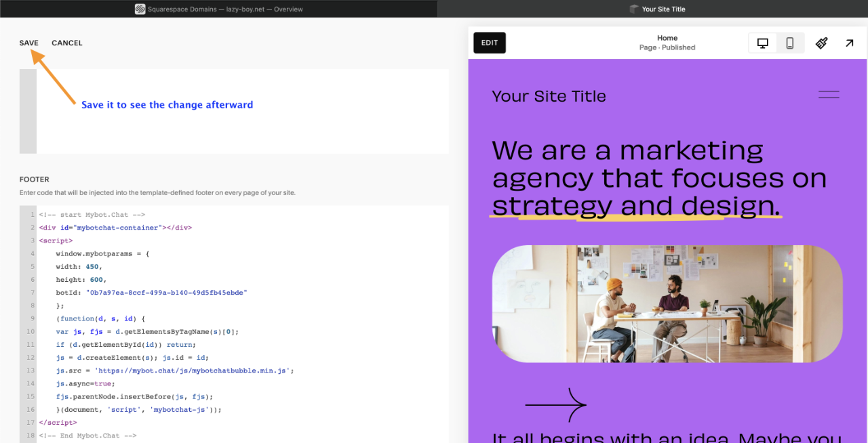Click the long arrow graphic on page
868x443 pixels.
(555, 406)
